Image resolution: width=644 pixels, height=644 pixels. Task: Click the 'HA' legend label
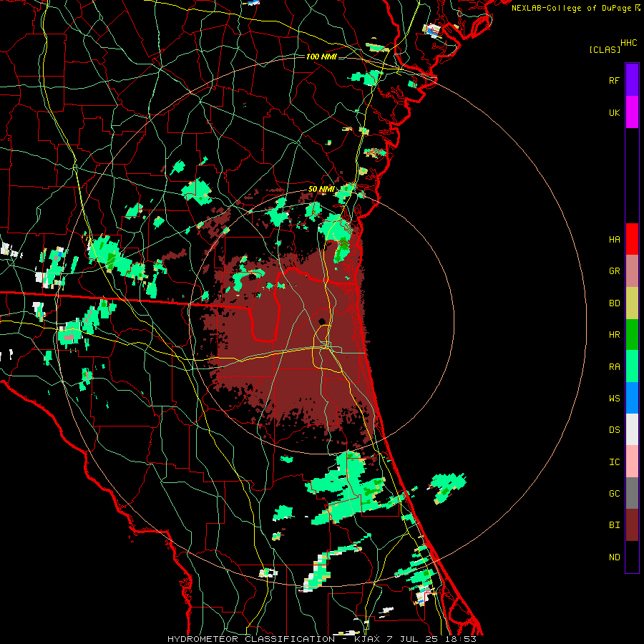tap(614, 239)
